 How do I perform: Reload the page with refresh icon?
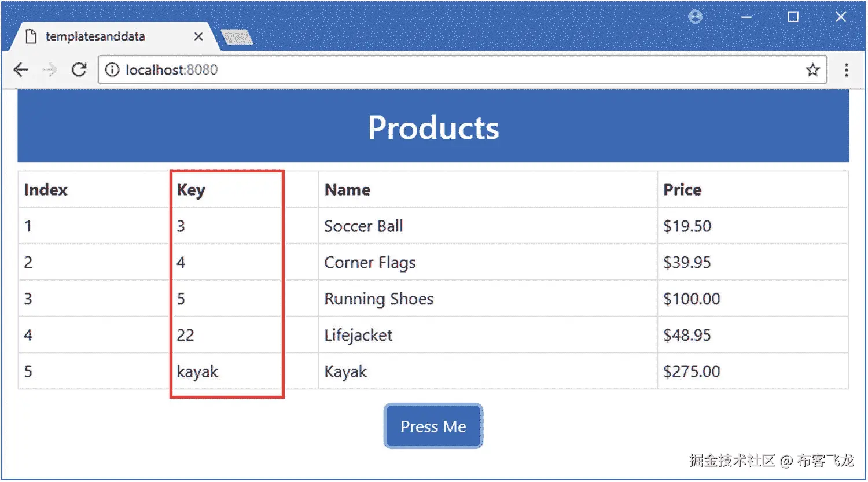(x=79, y=70)
